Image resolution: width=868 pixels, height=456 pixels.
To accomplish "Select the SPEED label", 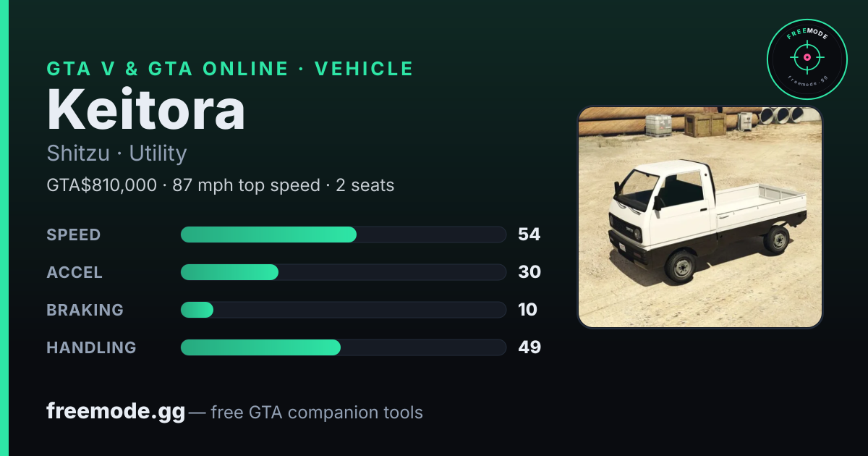I will tap(74, 235).
